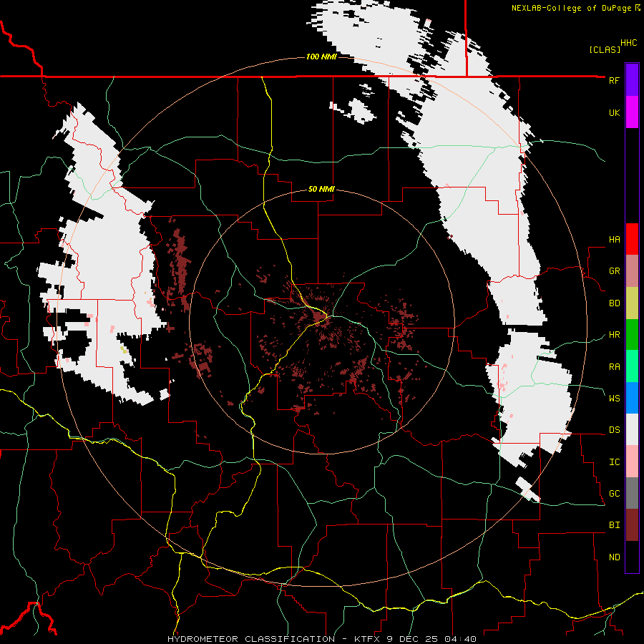The height and width of the screenshot is (644, 644).
Task: Click the Hydrometeor Classification KTFX caption
Action: (321, 639)
